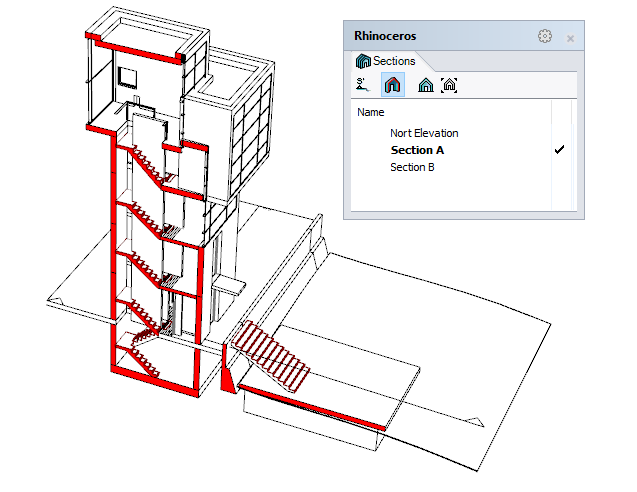Screen dimensions: 637x492
Task: Click the Name column header
Action: click(x=371, y=113)
